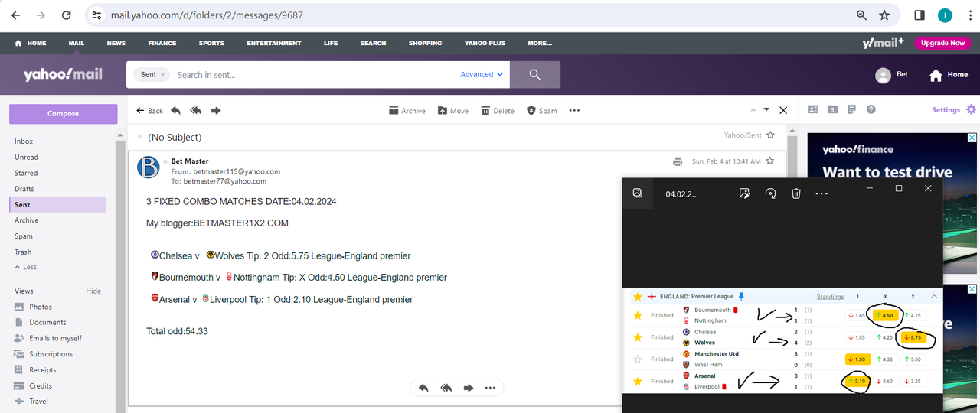The width and height of the screenshot is (980, 413).
Task: Expand the MORE... navigation menu
Action: (540, 43)
